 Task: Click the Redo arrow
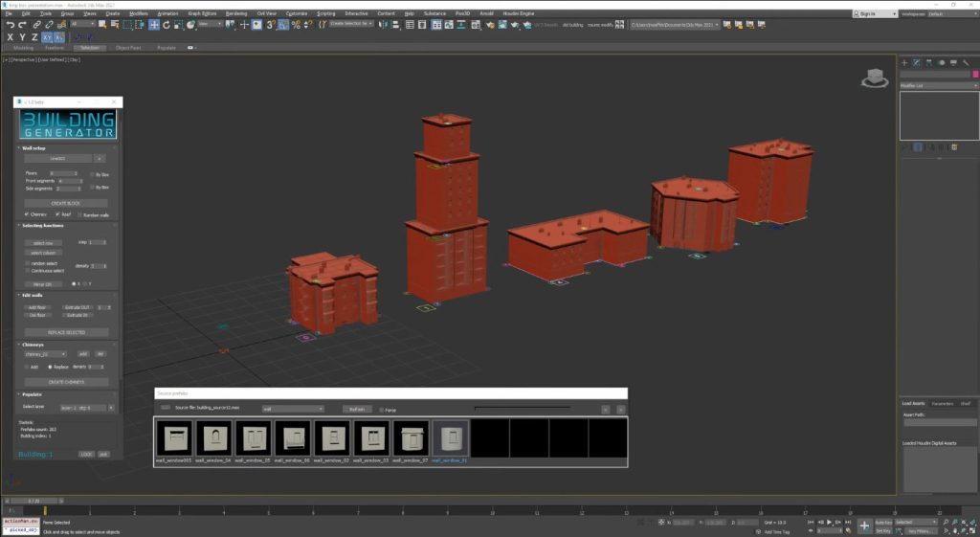(22, 25)
